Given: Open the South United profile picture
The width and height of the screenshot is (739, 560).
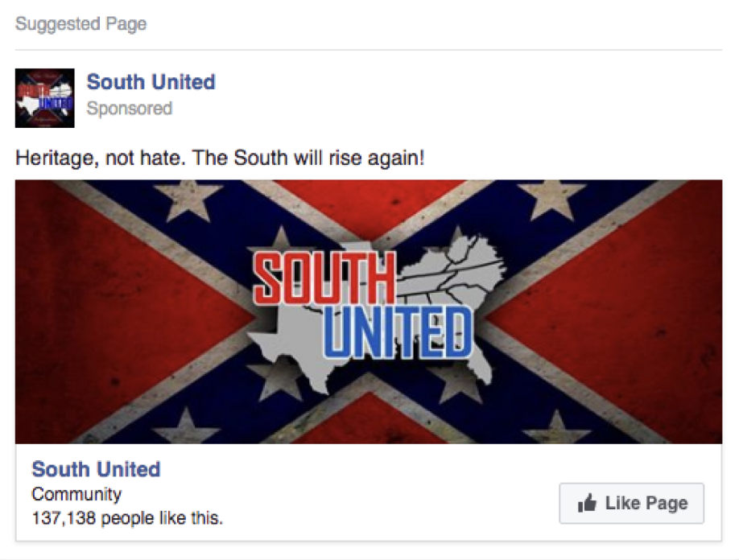Looking at the screenshot, I should click(x=45, y=98).
